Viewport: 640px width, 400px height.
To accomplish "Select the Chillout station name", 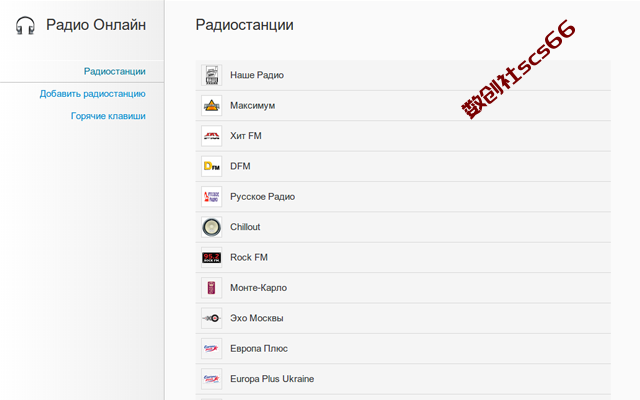I will tap(245, 227).
